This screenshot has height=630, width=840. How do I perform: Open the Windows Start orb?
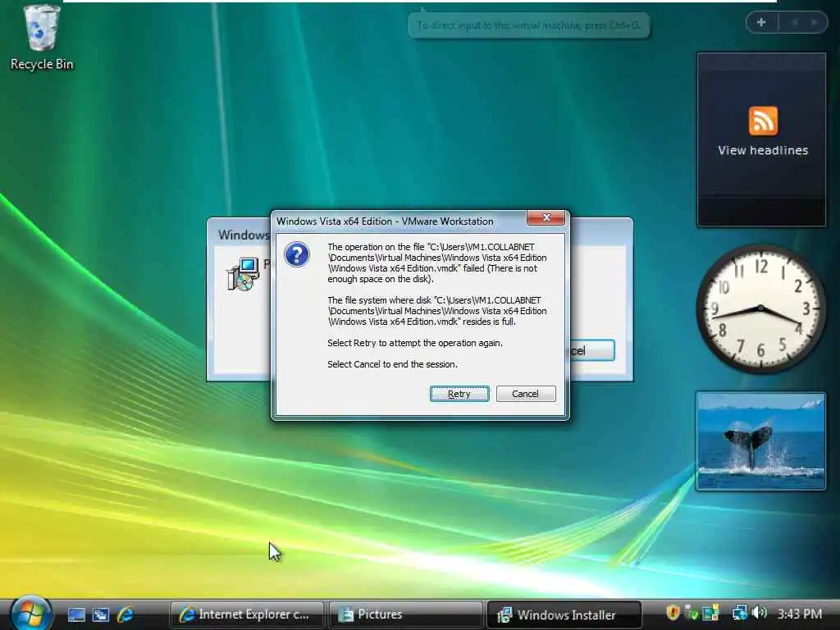pyautogui.click(x=30, y=613)
